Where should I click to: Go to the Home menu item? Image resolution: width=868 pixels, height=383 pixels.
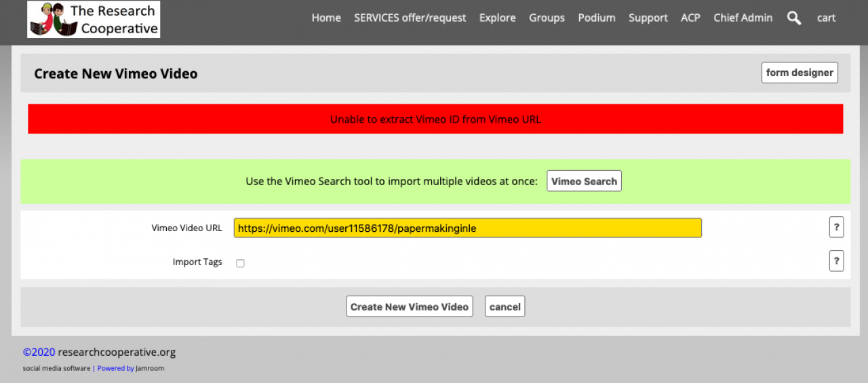[326, 18]
